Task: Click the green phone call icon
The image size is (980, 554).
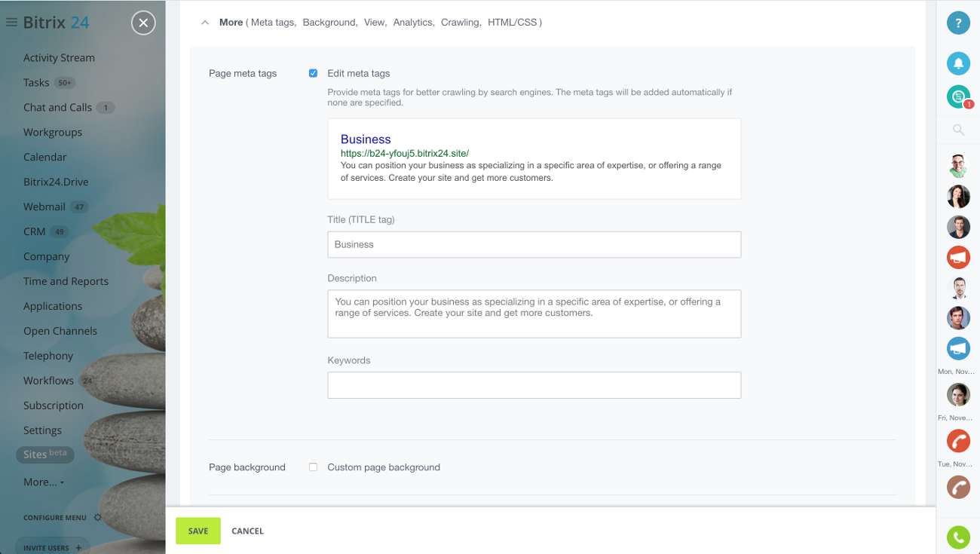Action: click(x=958, y=537)
